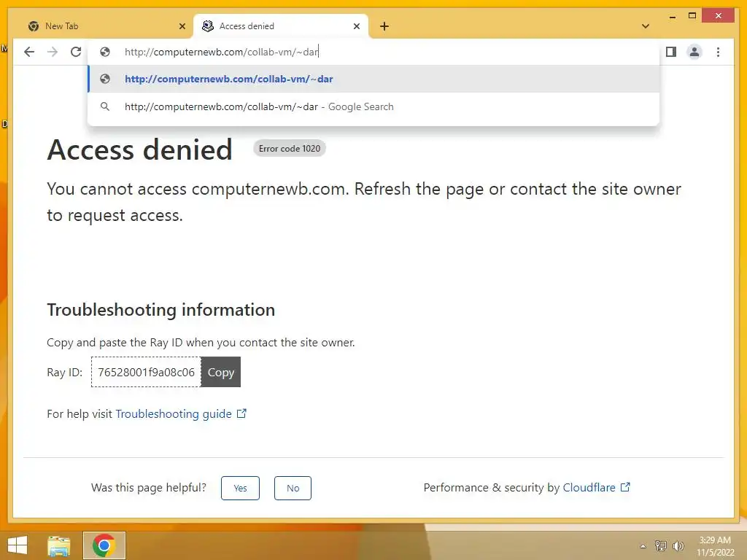This screenshot has height=560, width=747.
Task: Select the Access denied tab
Action: click(x=280, y=26)
